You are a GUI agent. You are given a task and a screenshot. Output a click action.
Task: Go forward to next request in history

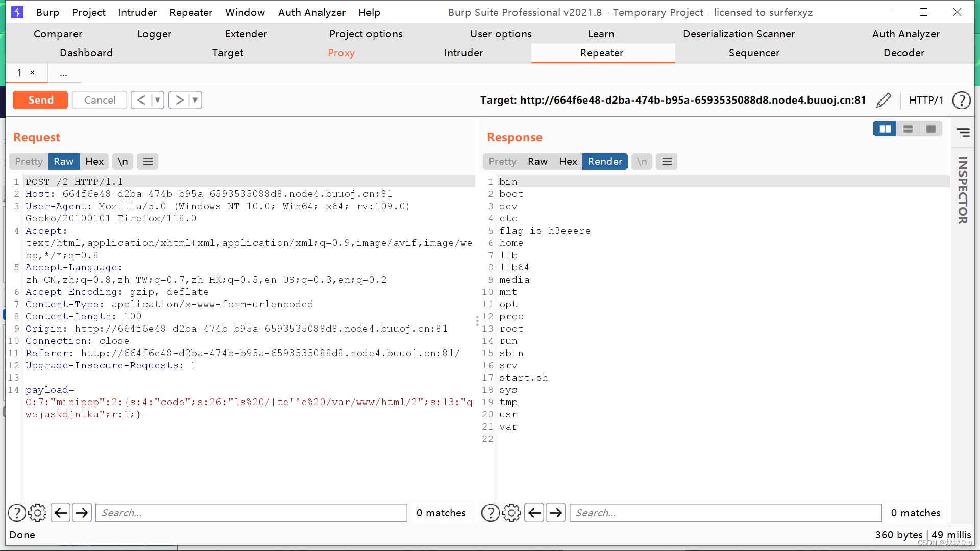coord(179,100)
